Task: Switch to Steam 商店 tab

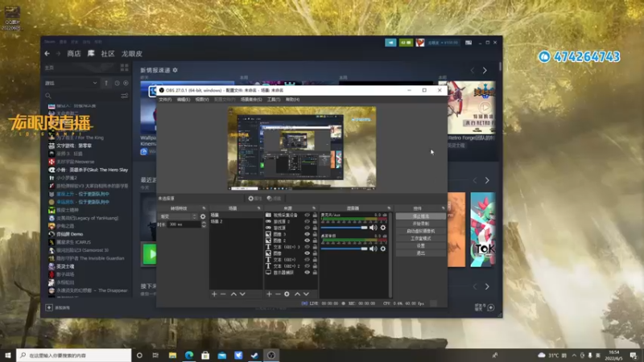Action: (x=74, y=54)
